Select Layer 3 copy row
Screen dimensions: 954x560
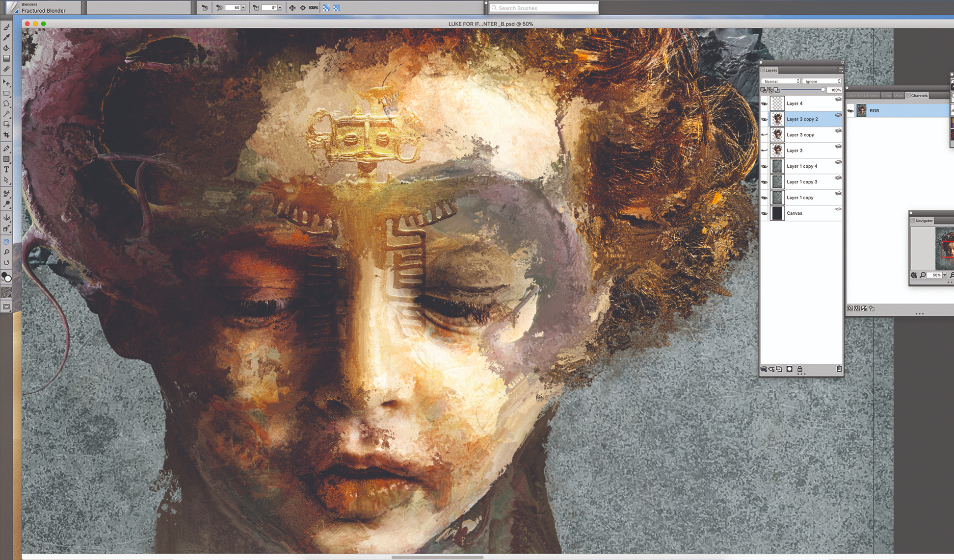(801, 135)
